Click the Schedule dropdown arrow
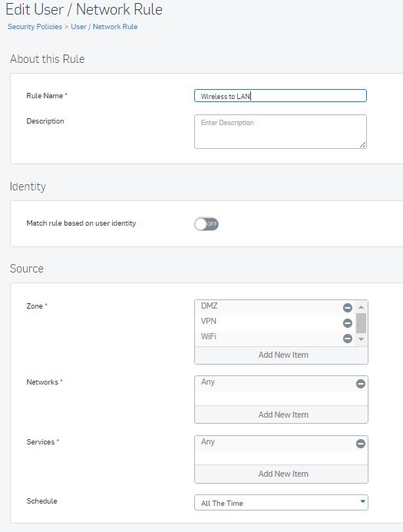The width and height of the screenshot is (403, 532). [x=362, y=501]
